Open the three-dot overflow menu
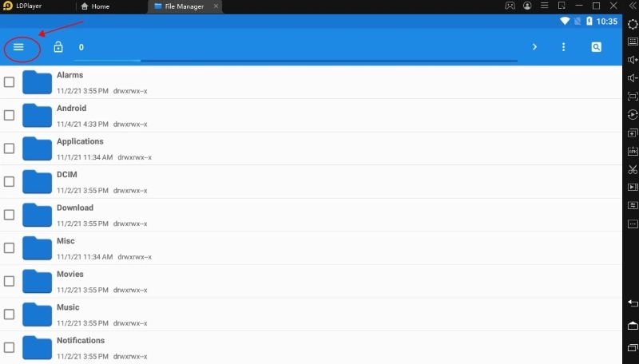Screen dimensions: 639x364 (563, 47)
